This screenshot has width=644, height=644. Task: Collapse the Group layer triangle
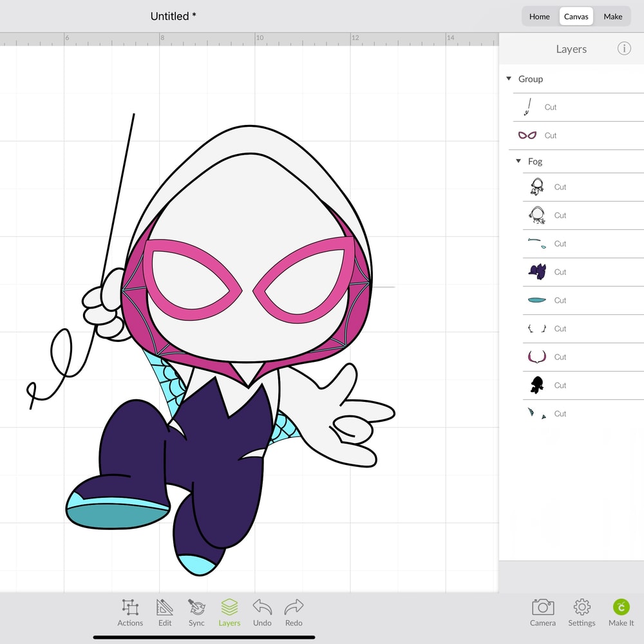point(509,79)
